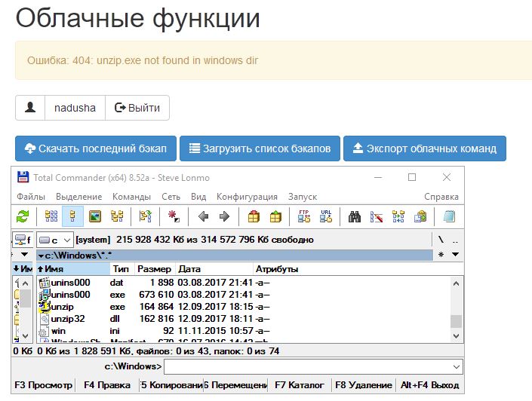Viewport: 532px width, 401px height.
Task: Switch to brief file names view icon
Action: [x=51, y=216]
